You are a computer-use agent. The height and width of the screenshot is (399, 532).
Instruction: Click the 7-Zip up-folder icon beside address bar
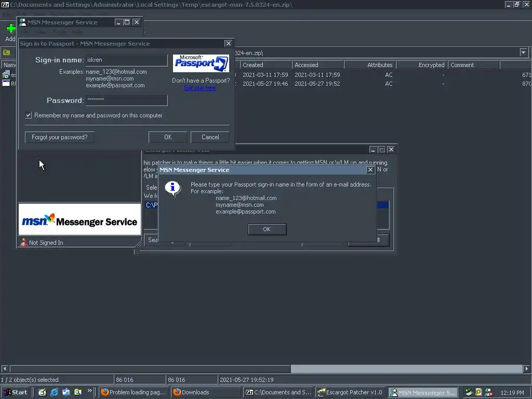(6, 52)
